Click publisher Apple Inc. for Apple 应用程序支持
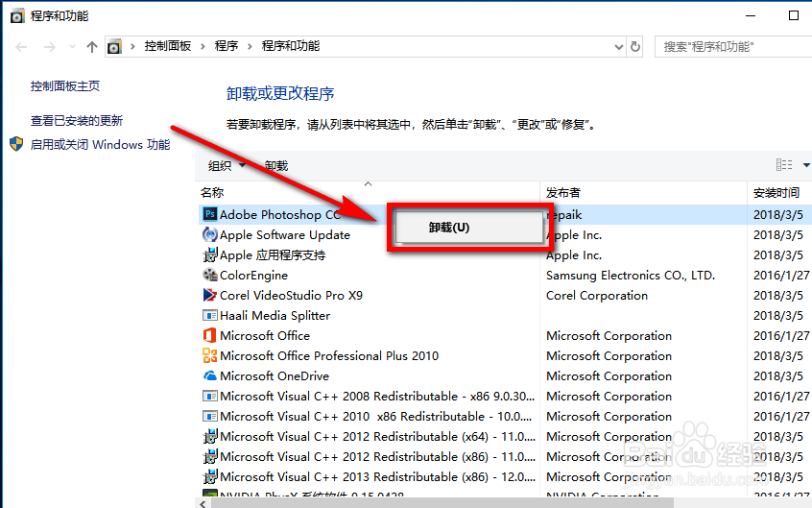Image resolution: width=812 pixels, height=508 pixels. (574, 255)
